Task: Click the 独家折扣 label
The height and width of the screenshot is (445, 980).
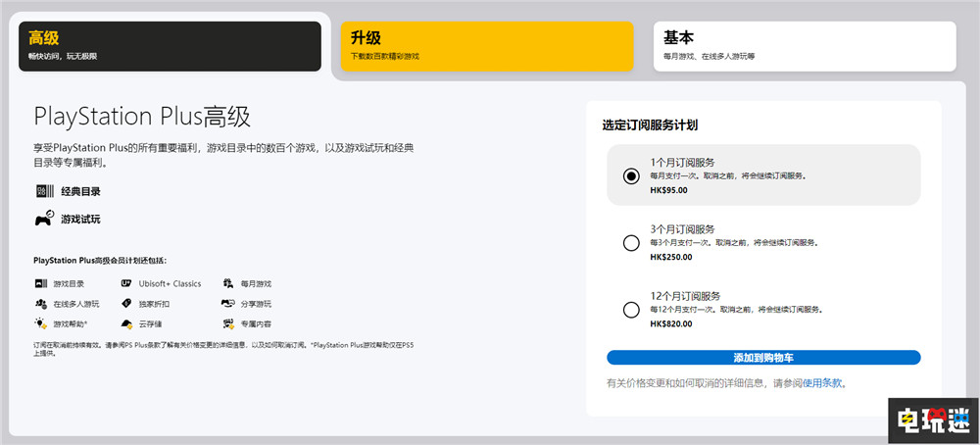Action: [154, 305]
